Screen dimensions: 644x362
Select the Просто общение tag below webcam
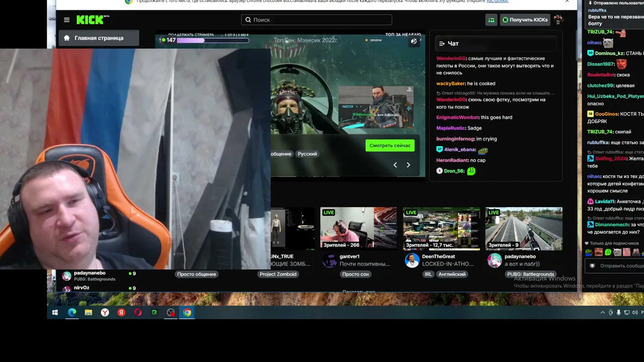click(197, 275)
